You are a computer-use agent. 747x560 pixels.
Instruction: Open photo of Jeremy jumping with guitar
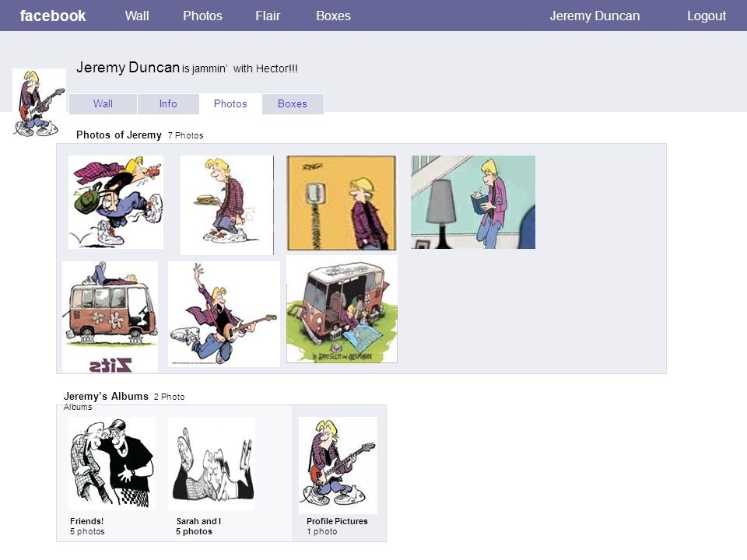(x=224, y=314)
